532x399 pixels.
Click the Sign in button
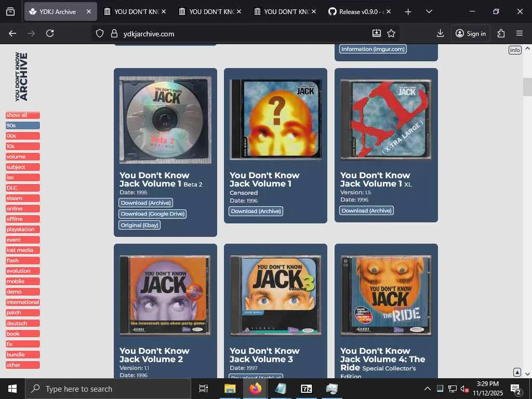(471, 33)
